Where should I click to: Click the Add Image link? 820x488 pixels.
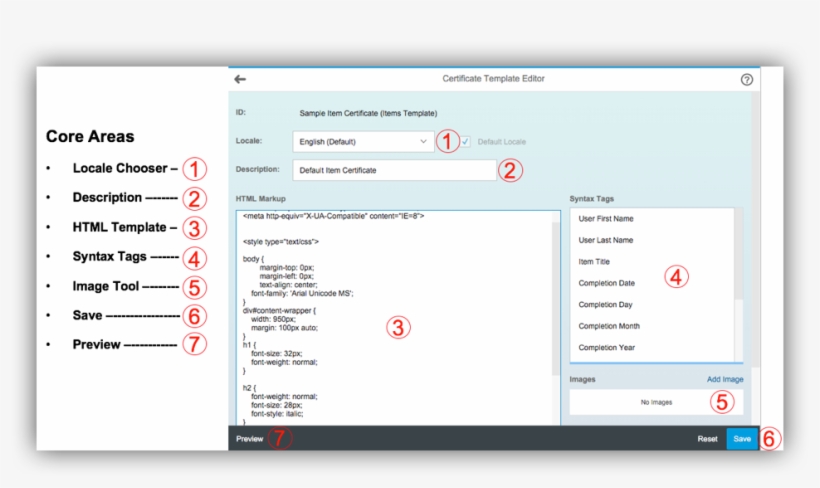pyautogui.click(x=725, y=379)
